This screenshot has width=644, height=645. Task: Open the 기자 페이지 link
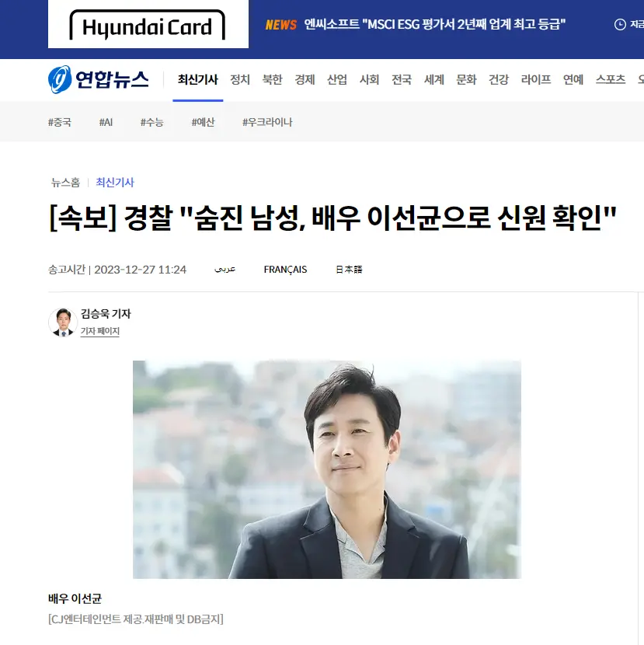pos(100,331)
